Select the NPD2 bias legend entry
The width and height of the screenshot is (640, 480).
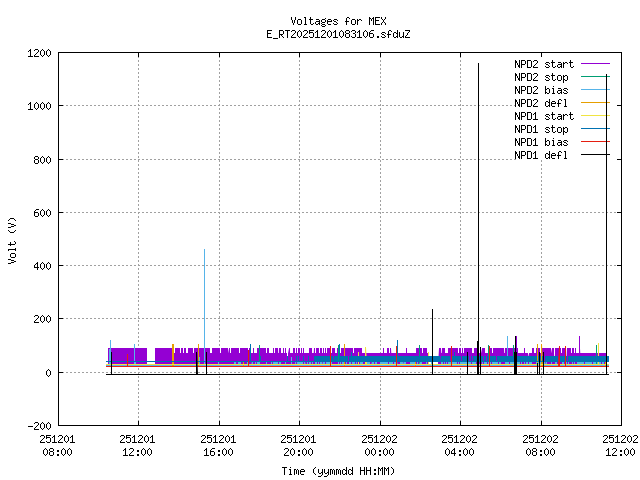(541, 90)
